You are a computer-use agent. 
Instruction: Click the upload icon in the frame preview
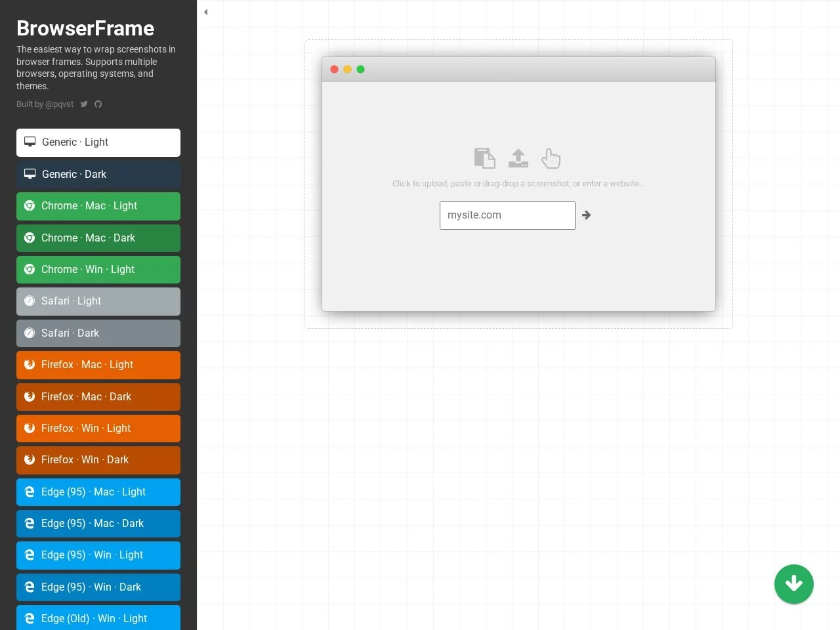click(x=518, y=157)
